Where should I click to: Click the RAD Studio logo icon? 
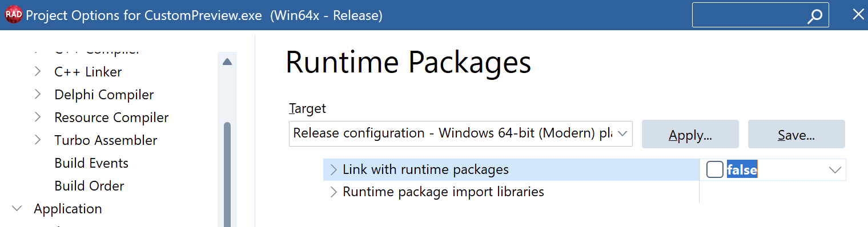[x=14, y=15]
